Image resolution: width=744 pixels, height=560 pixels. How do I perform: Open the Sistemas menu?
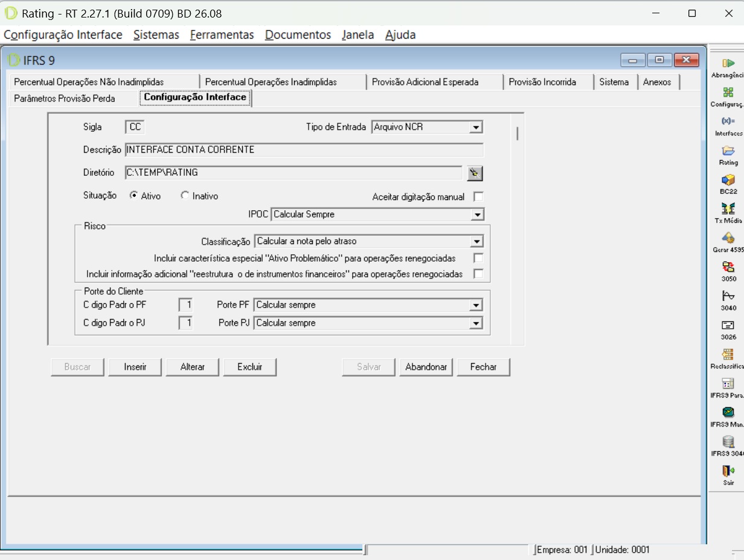[156, 35]
